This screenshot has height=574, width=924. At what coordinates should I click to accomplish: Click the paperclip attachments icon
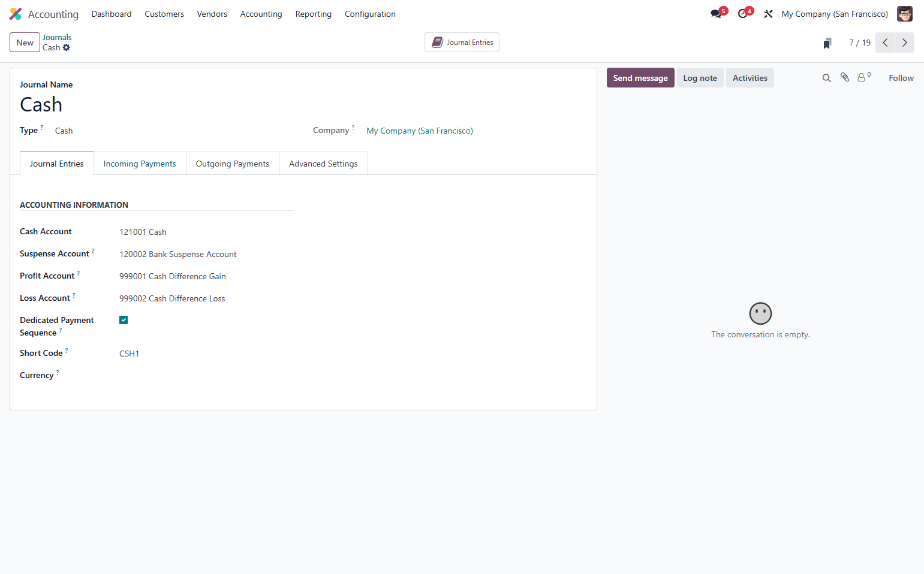[845, 77]
